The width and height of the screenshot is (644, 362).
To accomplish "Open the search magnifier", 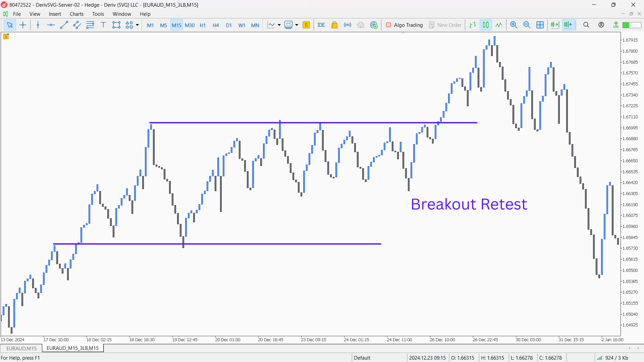I will point(586,25).
